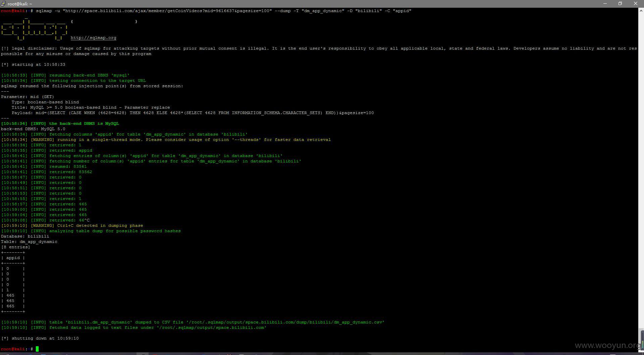Viewport: 644px width, 355px height.
Task: Minimize the root@kali terminal window
Action: click(x=605, y=4)
